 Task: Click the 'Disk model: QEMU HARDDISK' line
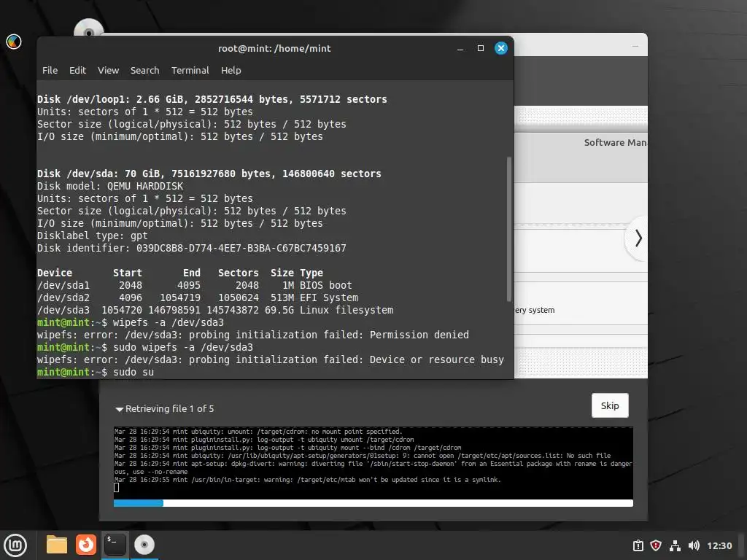click(x=110, y=186)
